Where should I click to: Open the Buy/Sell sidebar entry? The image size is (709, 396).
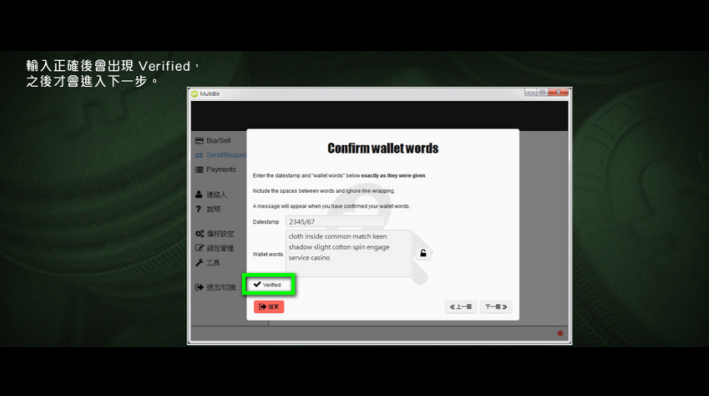213,141
